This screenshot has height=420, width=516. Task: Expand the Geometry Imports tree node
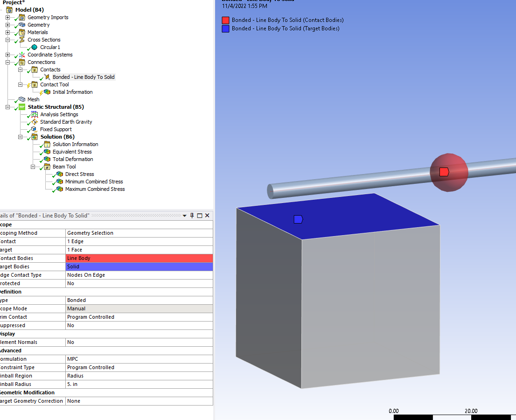[8, 17]
